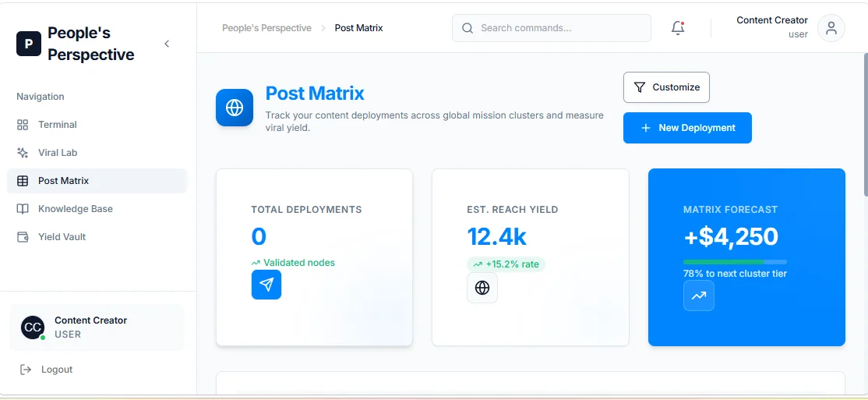Click the TOTAL DEPLOYMENTS label

[x=307, y=210]
